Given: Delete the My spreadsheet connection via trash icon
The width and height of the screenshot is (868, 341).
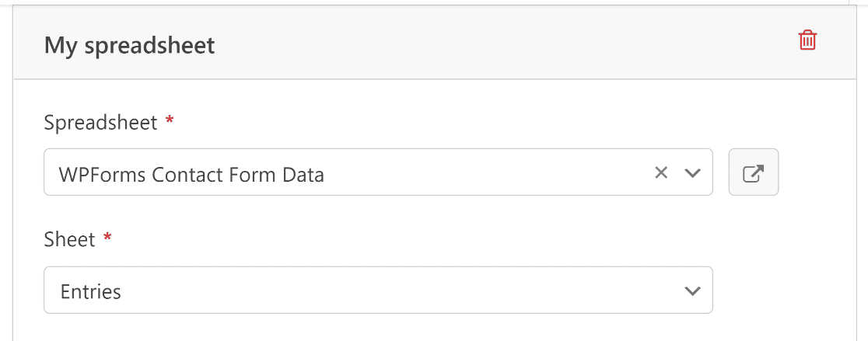Looking at the screenshot, I should click(x=807, y=41).
